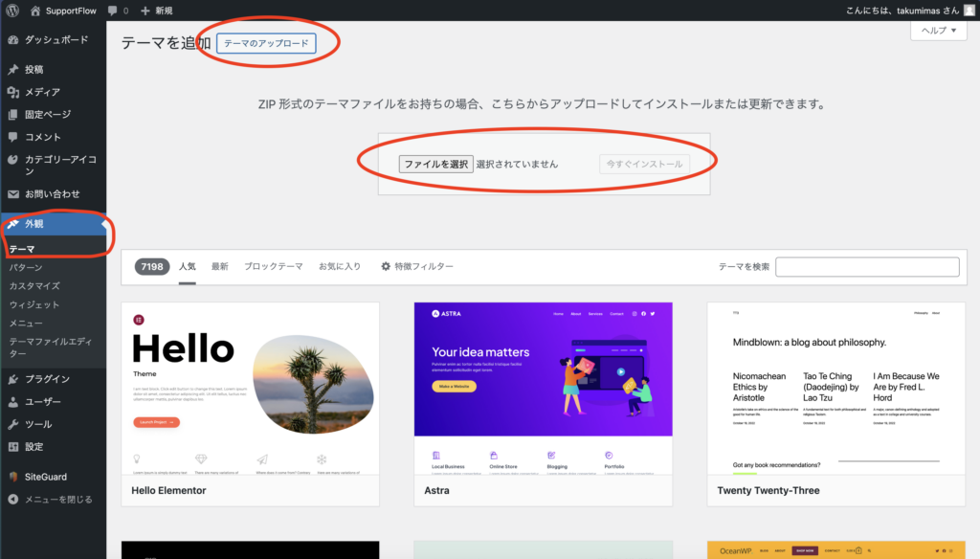Open the 特徴フィルター feature filter
This screenshot has width=980, height=559.
[417, 266]
